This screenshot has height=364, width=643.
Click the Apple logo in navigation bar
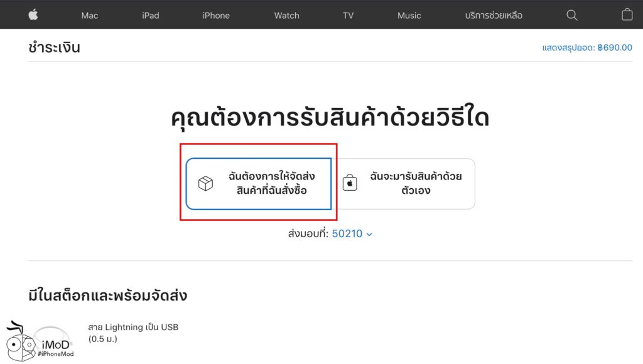33,15
